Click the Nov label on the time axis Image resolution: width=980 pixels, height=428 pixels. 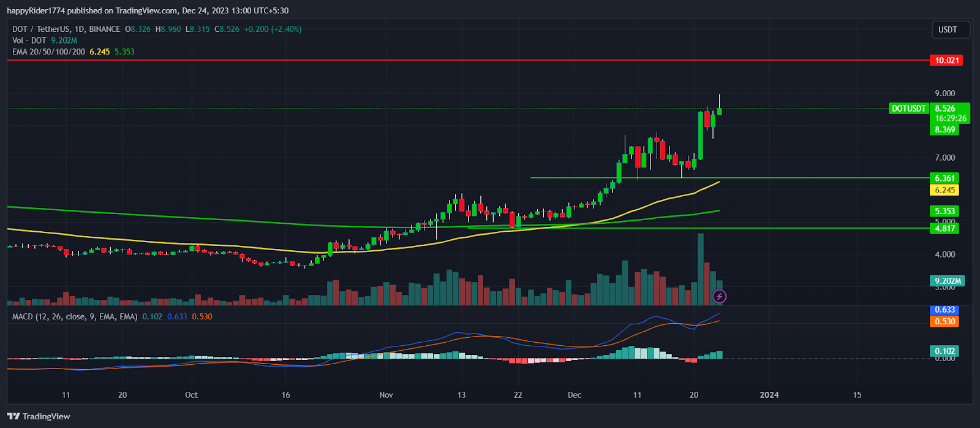pos(386,395)
